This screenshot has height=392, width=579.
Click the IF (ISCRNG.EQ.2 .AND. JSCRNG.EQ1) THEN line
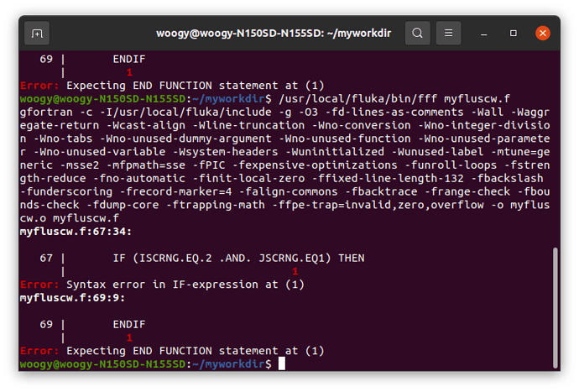(x=238, y=259)
